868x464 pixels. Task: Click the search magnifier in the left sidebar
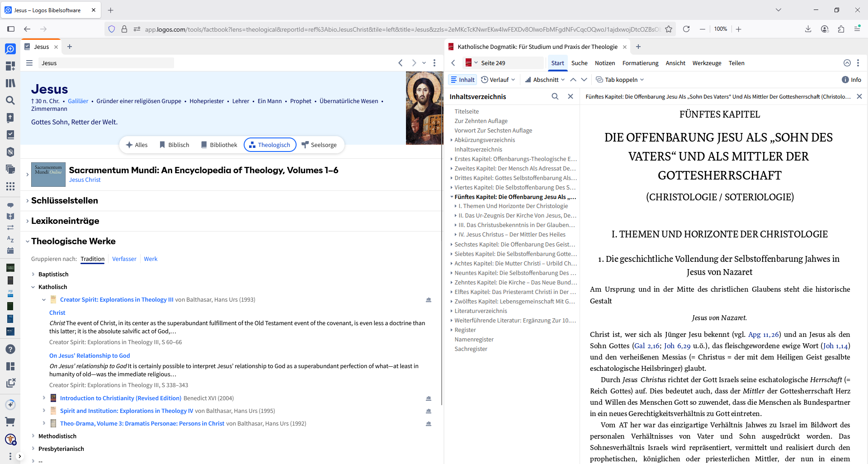(10, 100)
